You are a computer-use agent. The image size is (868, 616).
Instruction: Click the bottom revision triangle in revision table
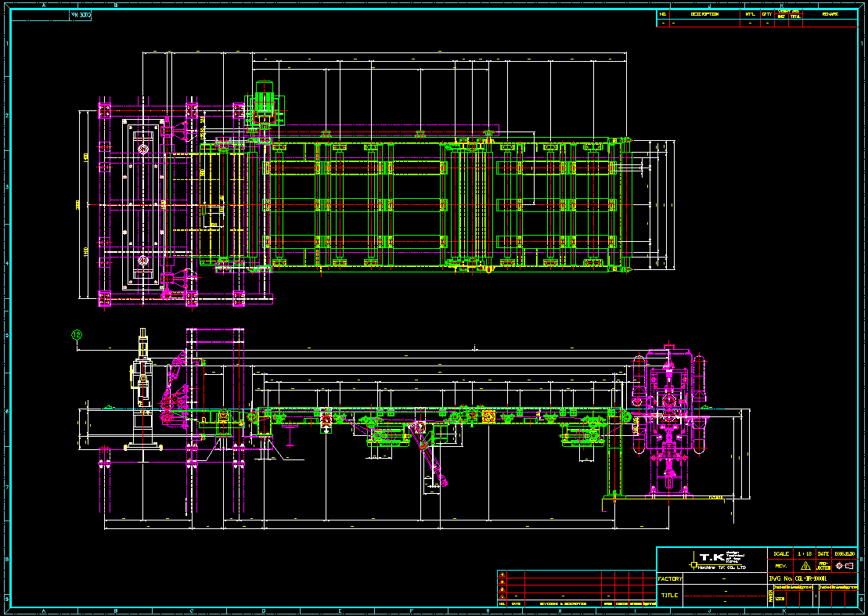coord(502,596)
